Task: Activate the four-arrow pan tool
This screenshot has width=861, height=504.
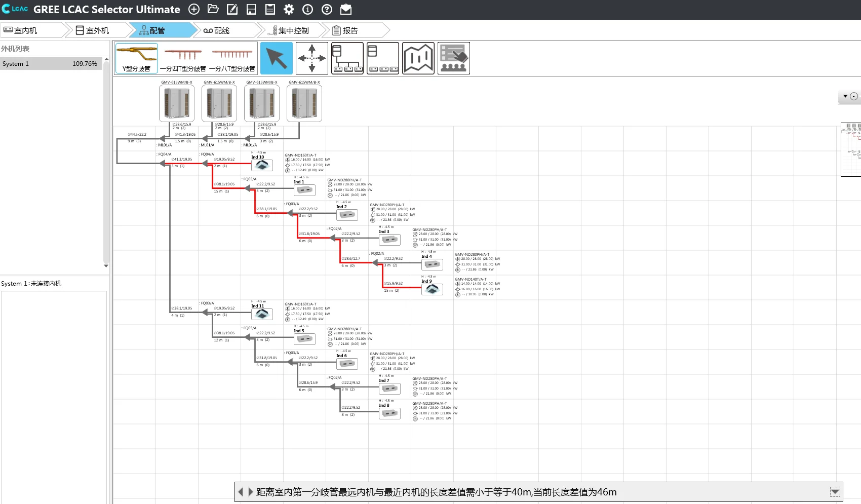Action: click(312, 58)
